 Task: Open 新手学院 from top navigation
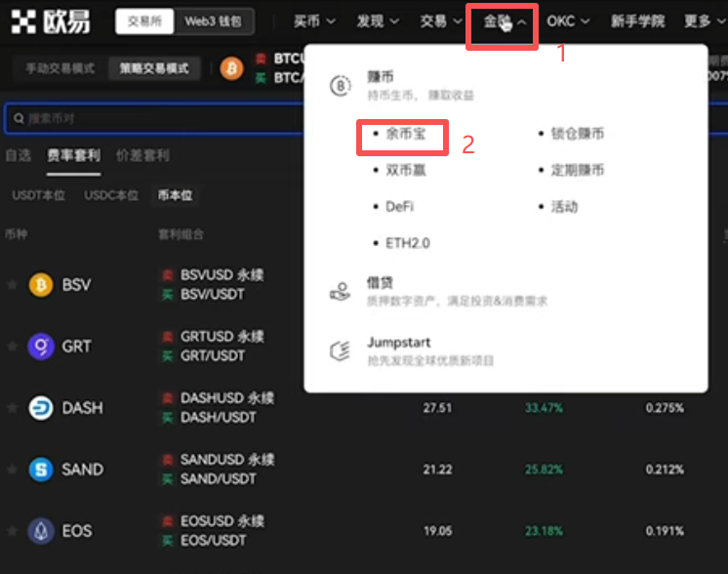click(x=637, y=20)
